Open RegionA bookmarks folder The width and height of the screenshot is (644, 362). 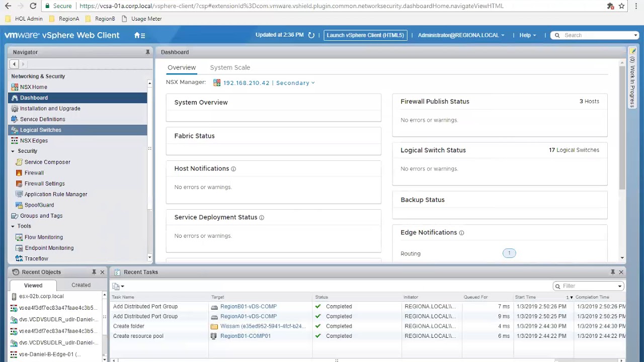(64, 19)
